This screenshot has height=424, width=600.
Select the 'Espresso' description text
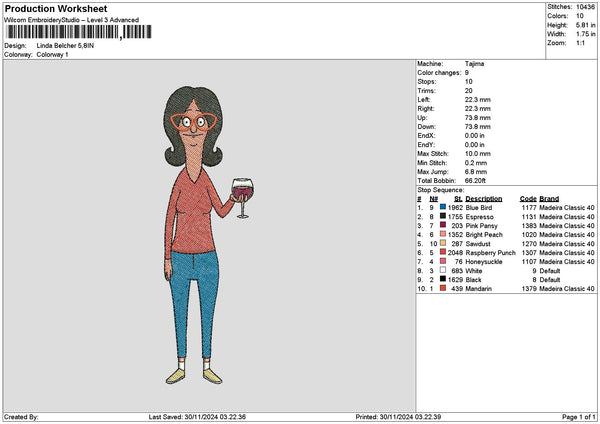coord(479,217)
